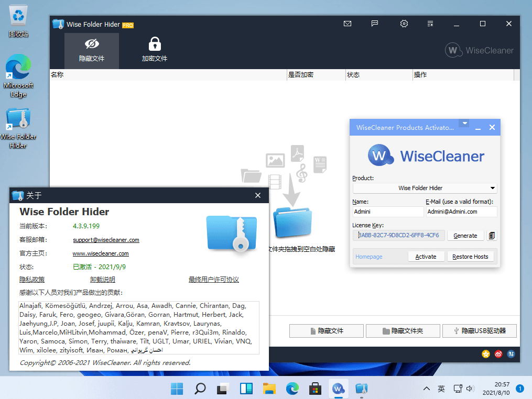The width and height of the screenshot is (532, 399).
Task: Open the volume speaker tray icon
Action: (x=470, y=389)
